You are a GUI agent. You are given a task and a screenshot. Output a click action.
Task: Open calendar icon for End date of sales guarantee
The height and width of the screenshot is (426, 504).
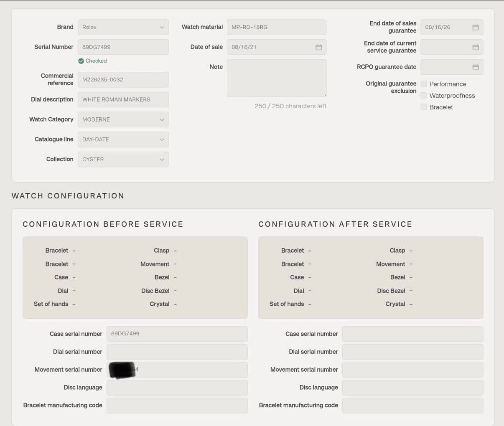[x=476, y=27]
